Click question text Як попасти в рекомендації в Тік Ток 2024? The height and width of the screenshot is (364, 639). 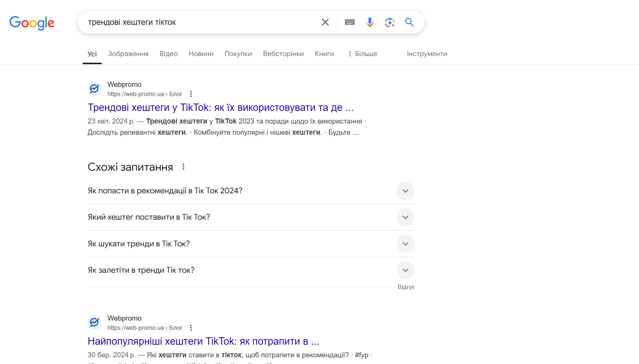165,191
